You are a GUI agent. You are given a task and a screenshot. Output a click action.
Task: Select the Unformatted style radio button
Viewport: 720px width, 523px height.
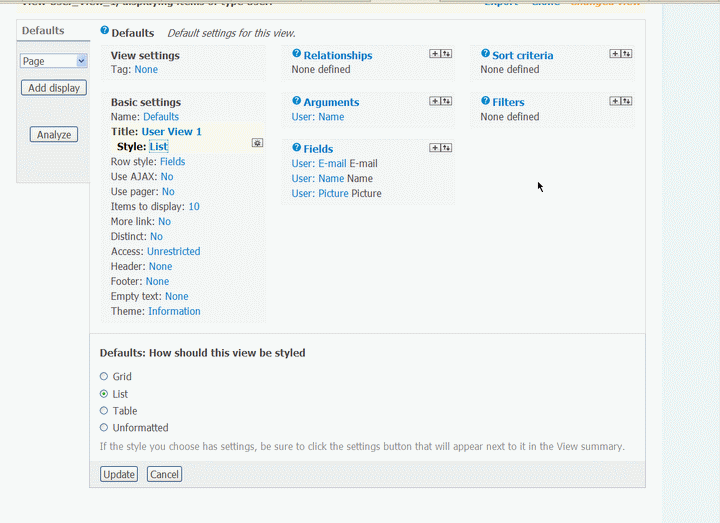[x=104, y=428]
